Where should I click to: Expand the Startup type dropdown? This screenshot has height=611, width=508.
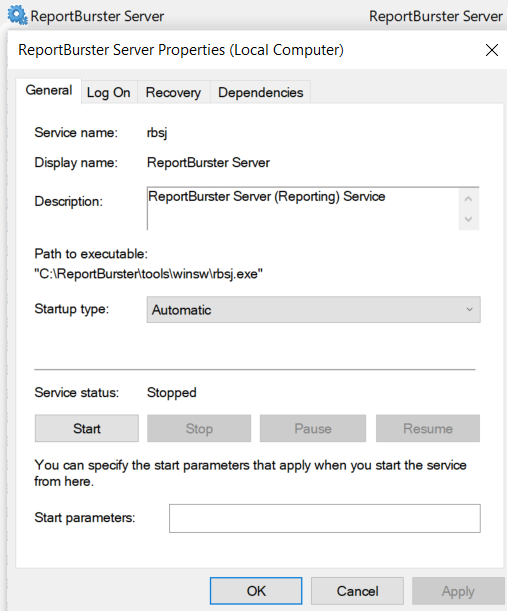point(314,310)
